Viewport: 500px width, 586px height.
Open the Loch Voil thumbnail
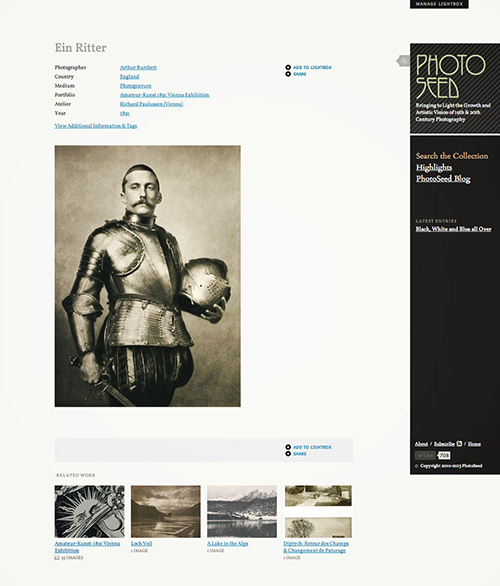tap(166, 511)
